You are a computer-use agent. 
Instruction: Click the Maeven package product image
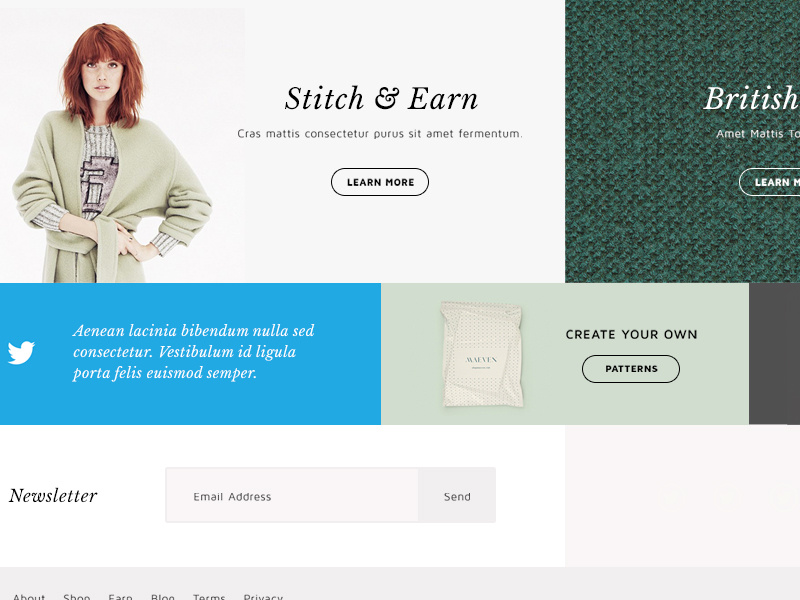482,355
